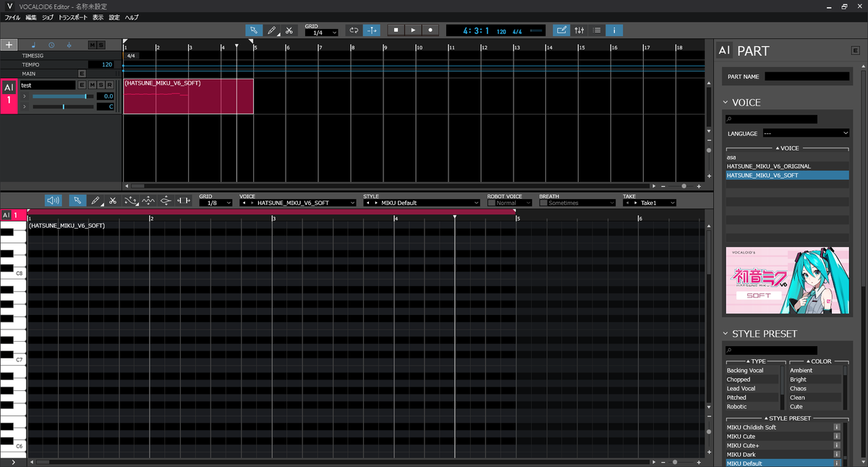
Task: Select pencil tool in piano roll toolbar
Action: point(95,201)
